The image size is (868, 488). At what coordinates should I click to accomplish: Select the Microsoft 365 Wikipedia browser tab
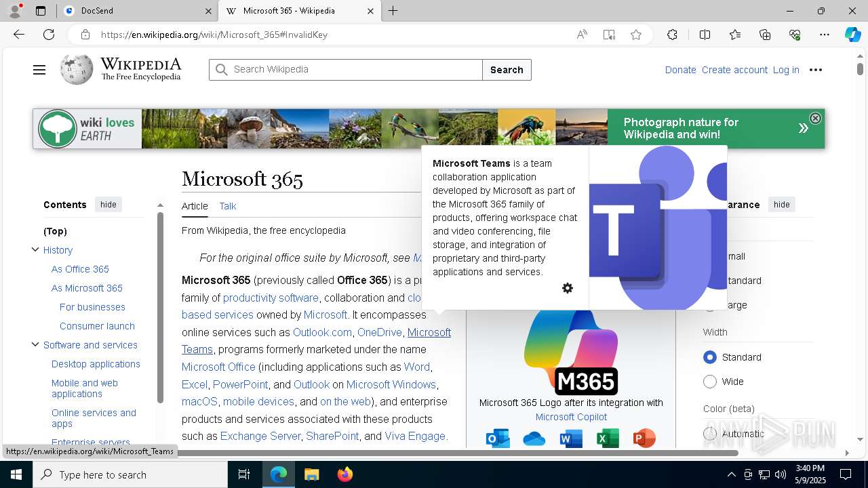click(x=299, y=11)
